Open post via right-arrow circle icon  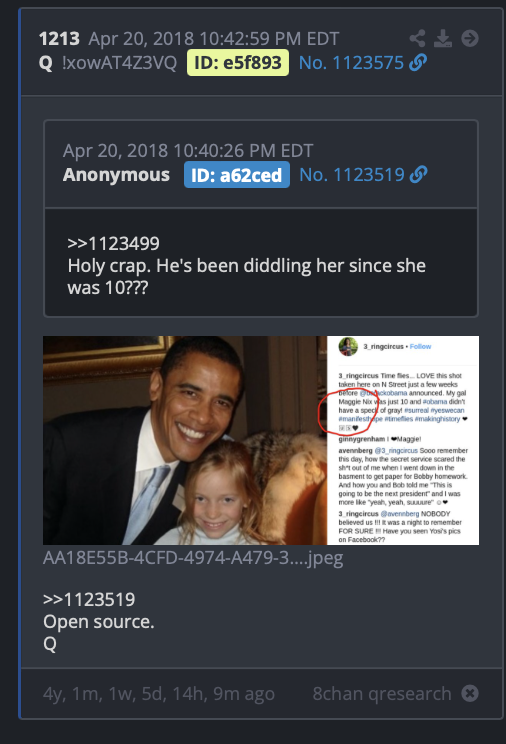[469, 38]
